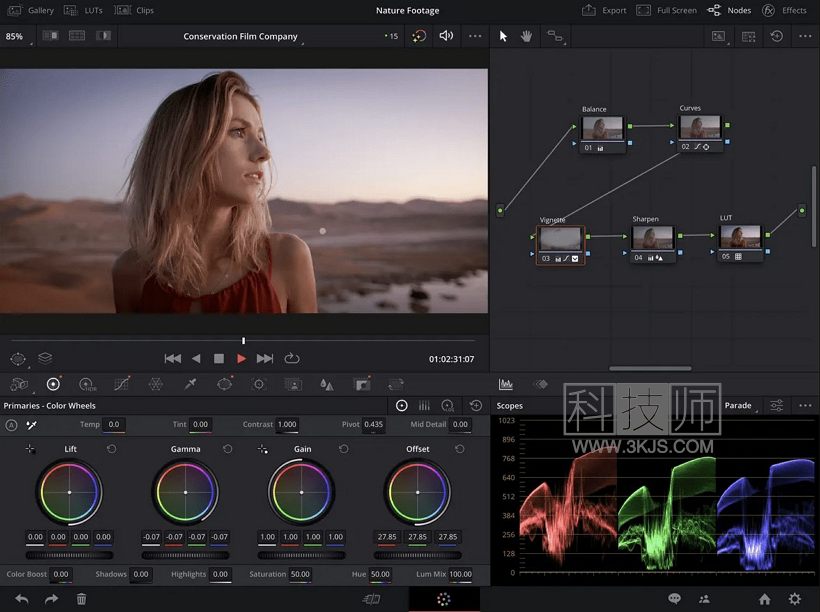Viewport: 820px width, 612px height.
Task: Reset the Gain wheel
Action: coord(344,449)
